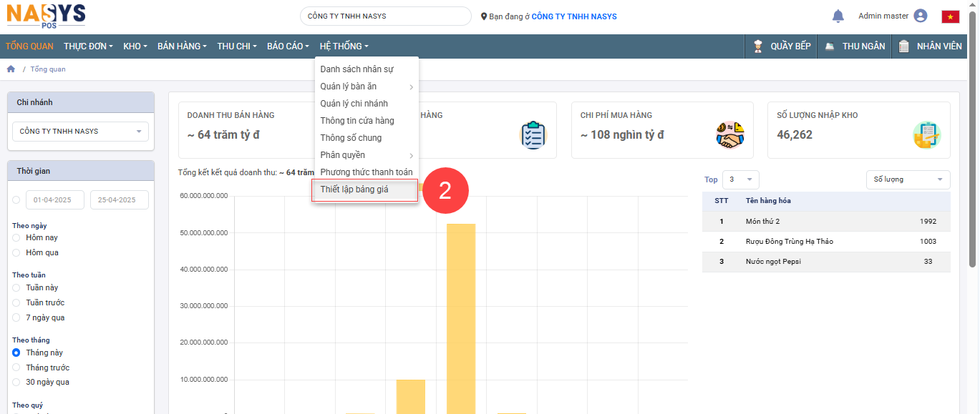Collapse the Hệ thống menu

[x=344, y=46]
